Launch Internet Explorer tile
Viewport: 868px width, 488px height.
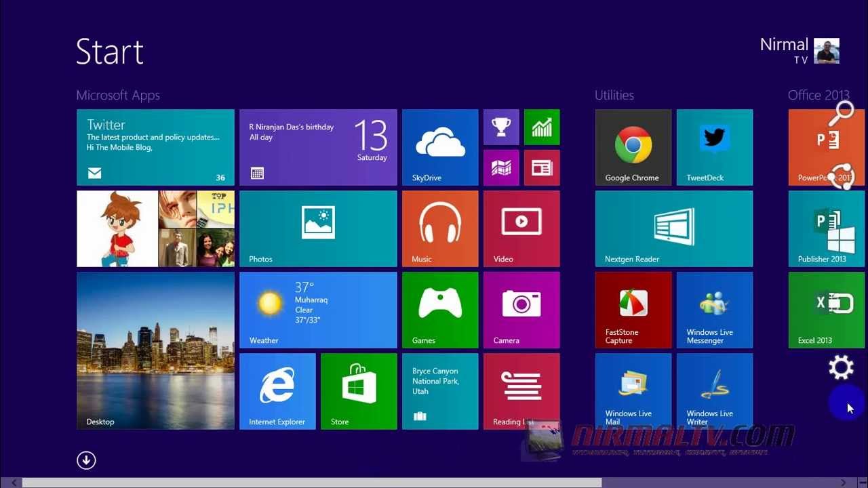(277, 391)
